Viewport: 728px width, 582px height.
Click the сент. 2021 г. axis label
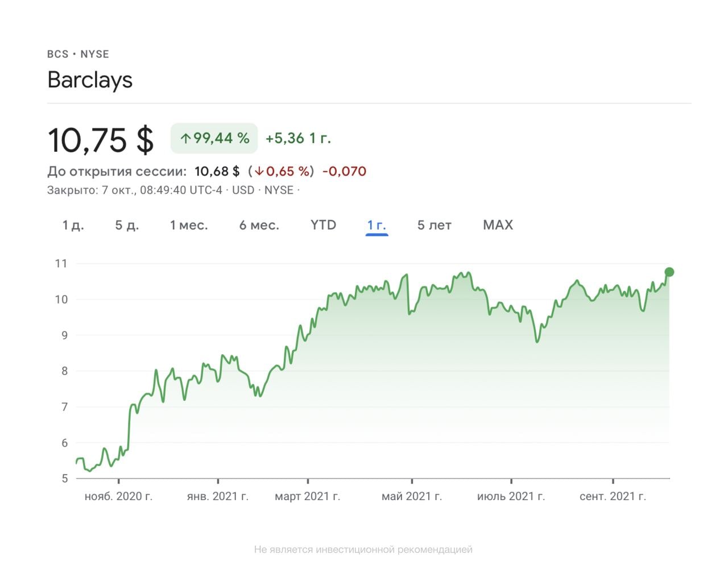(x=613, y=496)
